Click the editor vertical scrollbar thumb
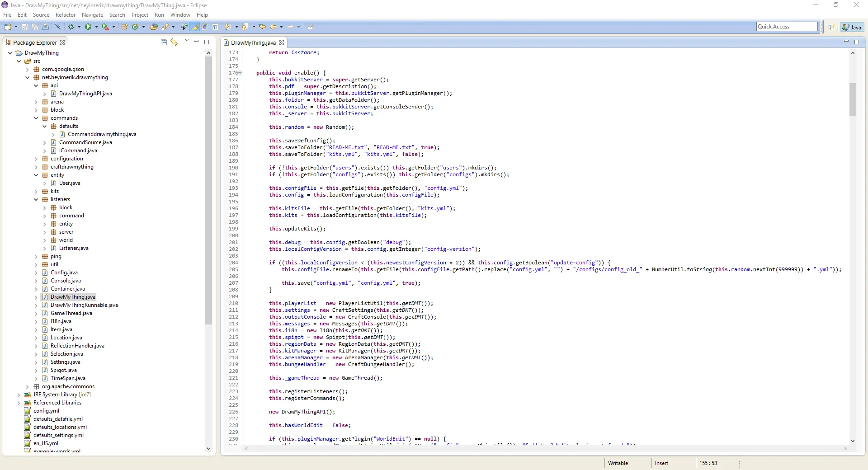 tap(853, 99)
